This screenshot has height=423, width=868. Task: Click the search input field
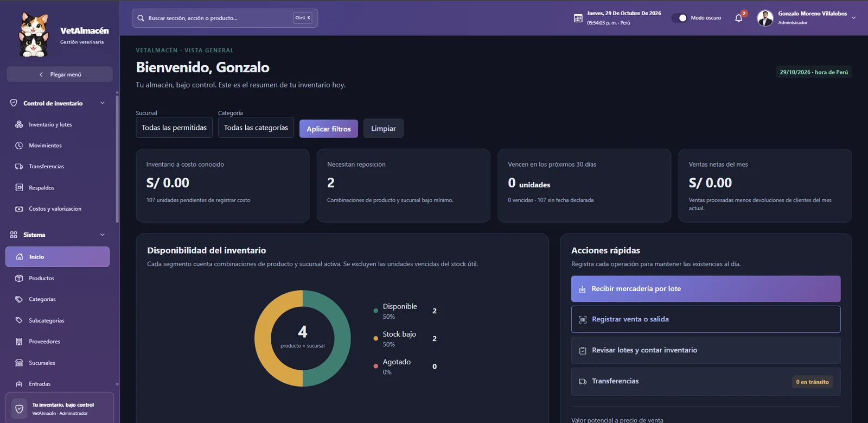pyautogui.click(x=225, y=18)
